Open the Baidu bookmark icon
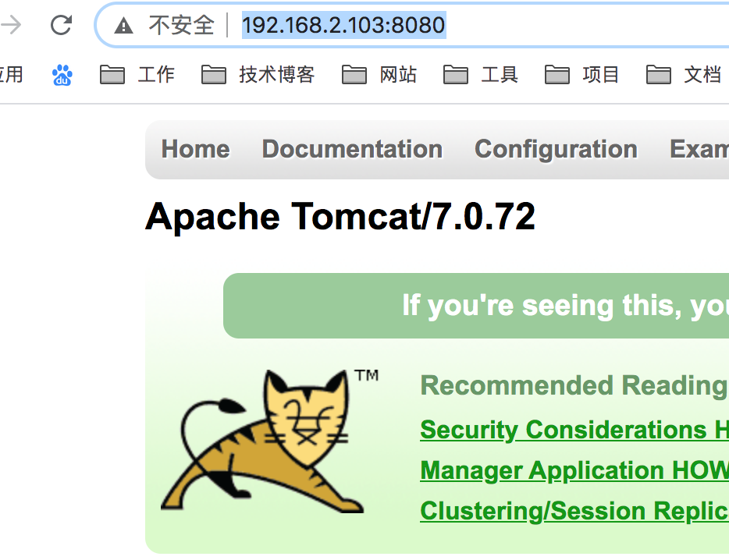This screenshot has height=560, width=729. 62,74
